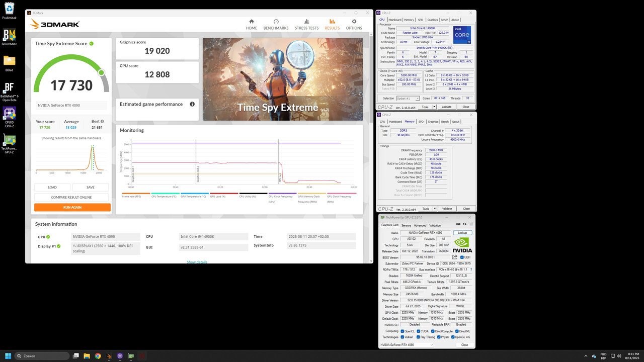The height and width of the screenshot is (362, 644).
Task: Open Google Chrome from the taskbar
Action: coord(98,356)
